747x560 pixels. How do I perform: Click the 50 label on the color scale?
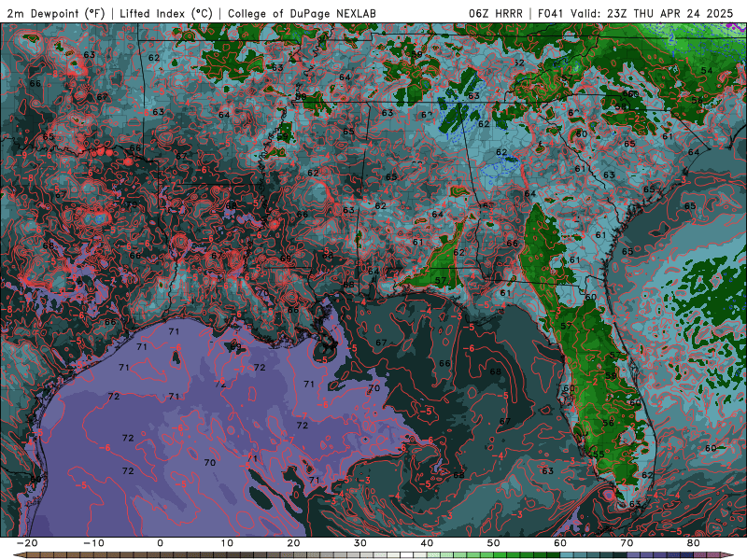click(x=494, y=543)
